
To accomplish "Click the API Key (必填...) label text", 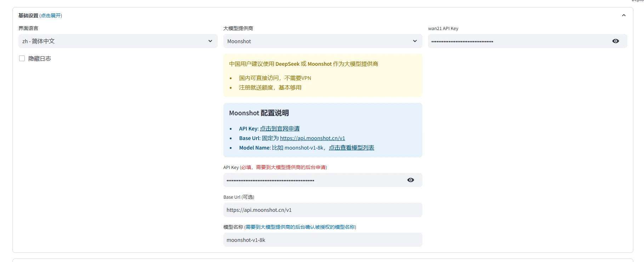I will (x=275, y=167).
